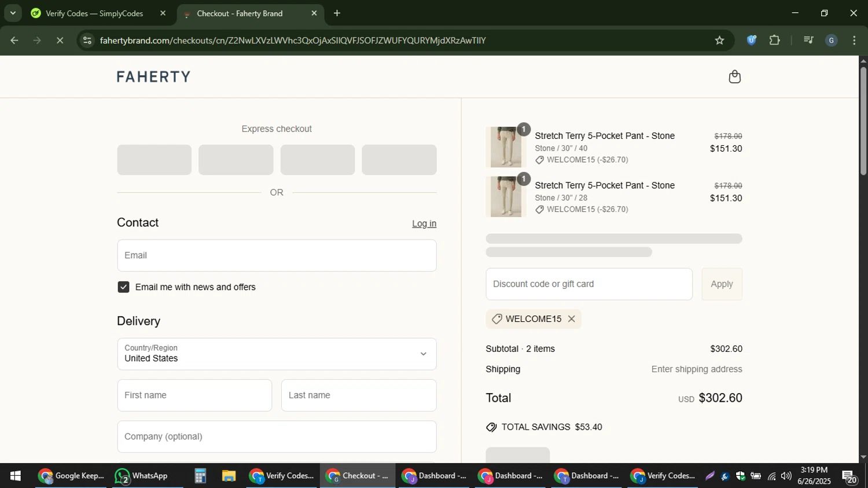This screenshot has width=868, height=488.
Task: Click the Email input field
Action: tap(277, 255)
